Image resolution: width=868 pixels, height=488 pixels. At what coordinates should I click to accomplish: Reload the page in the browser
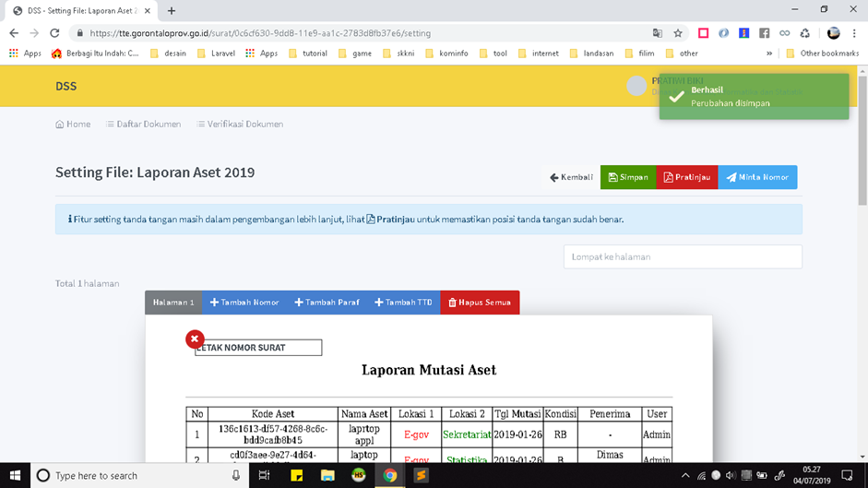[x=54, y=33]
